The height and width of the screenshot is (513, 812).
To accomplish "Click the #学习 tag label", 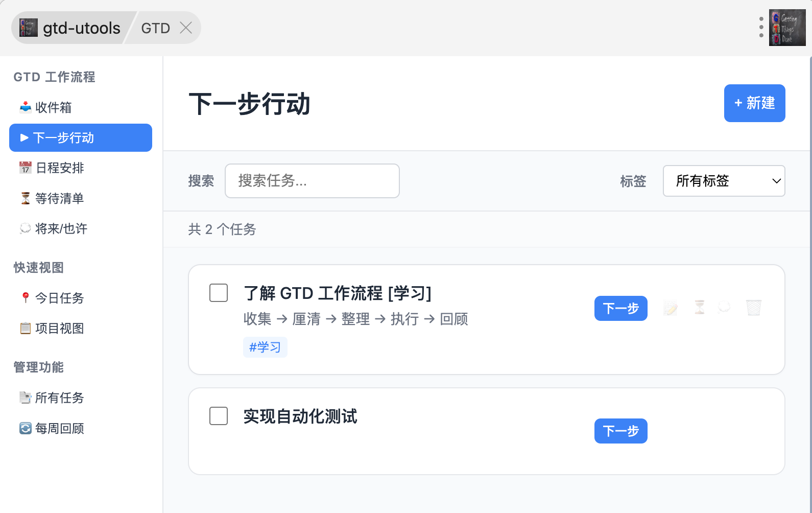I will click(265, 347).
